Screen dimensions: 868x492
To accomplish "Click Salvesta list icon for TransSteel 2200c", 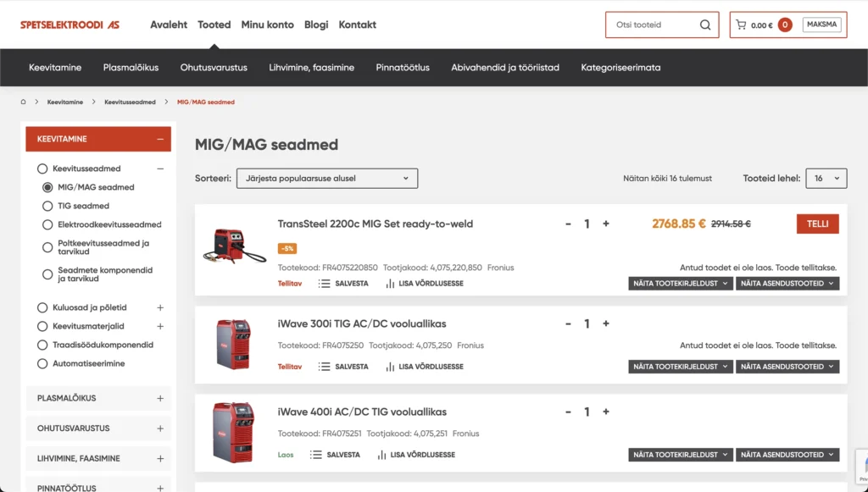I will (324, 284).
